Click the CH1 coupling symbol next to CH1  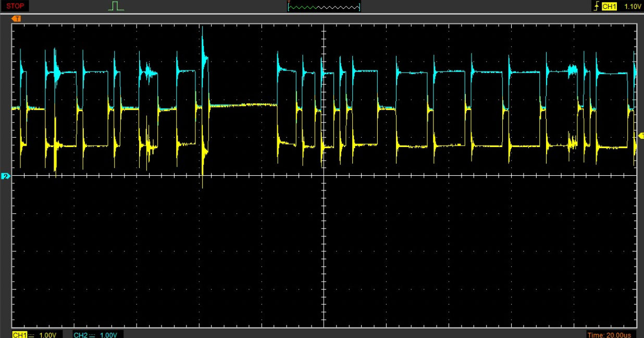(32, 335)
